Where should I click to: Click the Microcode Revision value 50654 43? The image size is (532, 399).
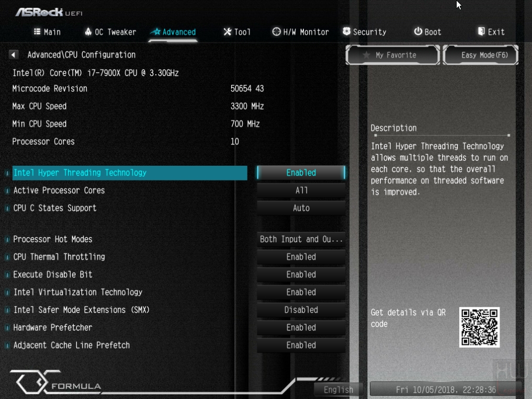click(x=247, y=88)
